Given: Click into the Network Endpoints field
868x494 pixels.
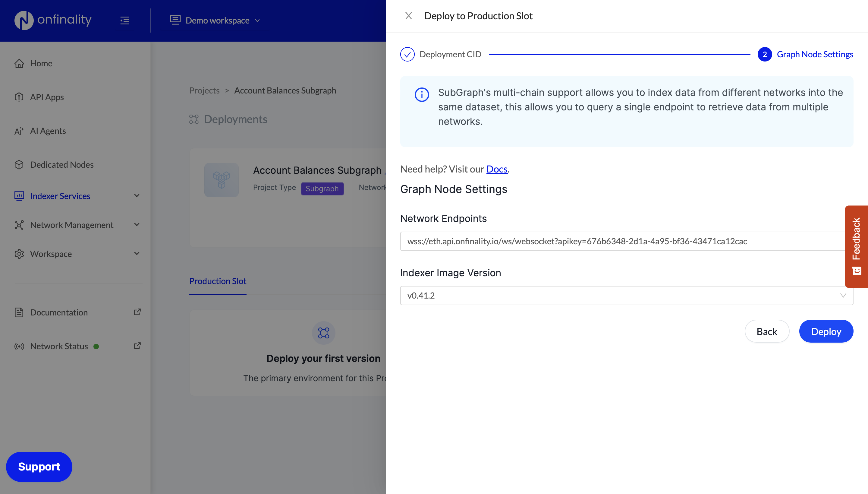Looking at the screenshot, I should [622, 241].
